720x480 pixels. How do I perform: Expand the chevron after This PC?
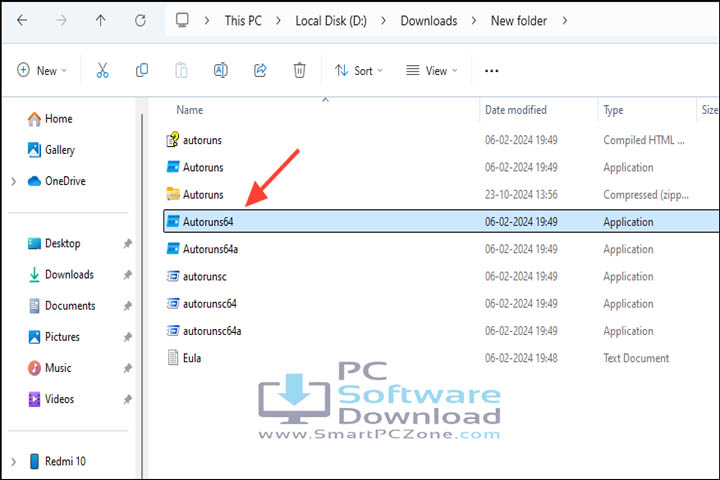pos(278,21)
